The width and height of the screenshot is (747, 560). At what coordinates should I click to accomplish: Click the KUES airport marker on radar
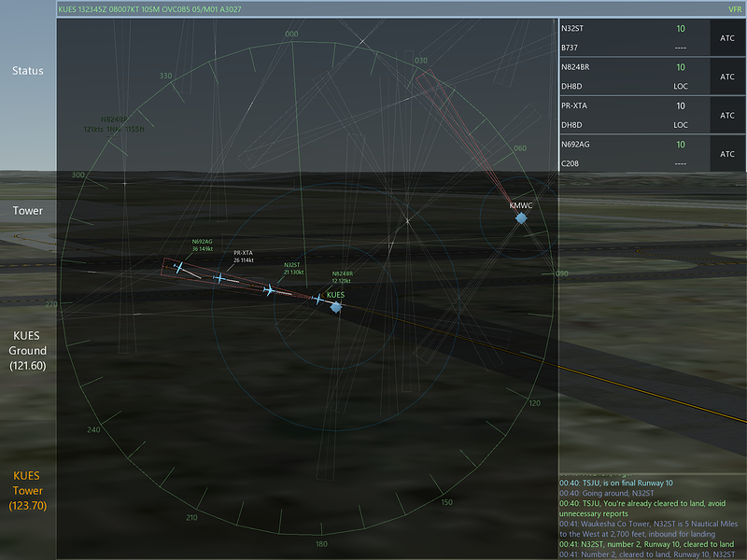336,307
